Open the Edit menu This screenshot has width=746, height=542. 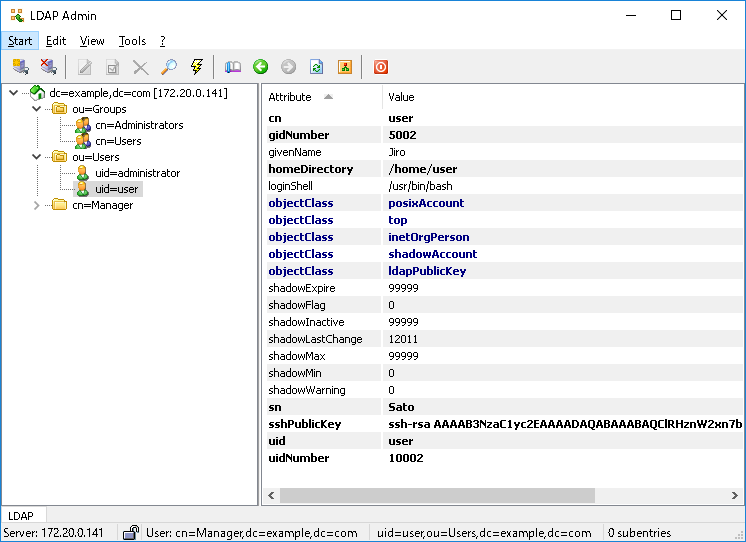tap(56, 41)
